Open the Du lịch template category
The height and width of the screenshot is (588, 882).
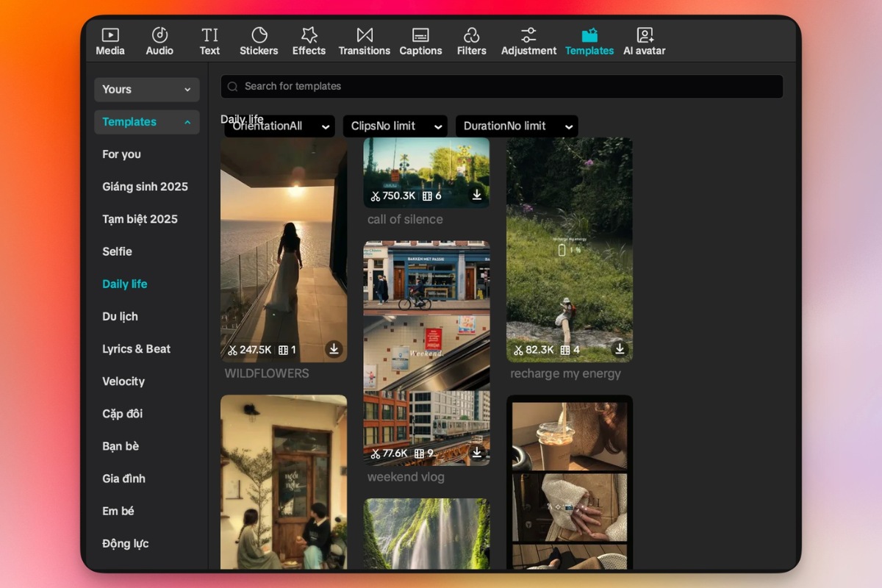click(120, 316)
